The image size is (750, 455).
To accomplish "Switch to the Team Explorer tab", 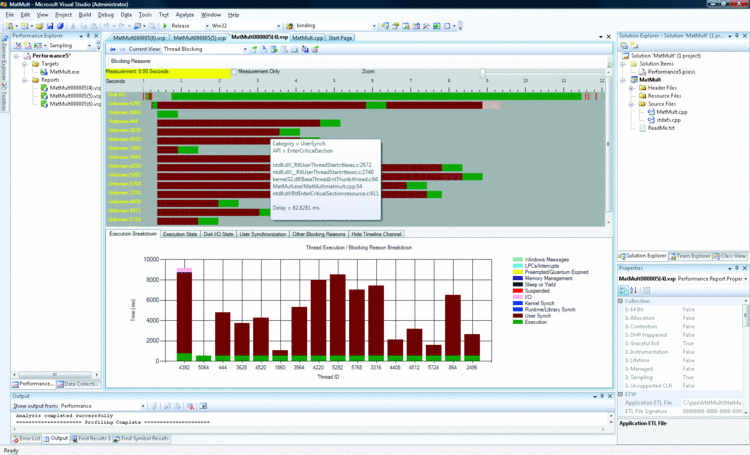I will (690, 256).
